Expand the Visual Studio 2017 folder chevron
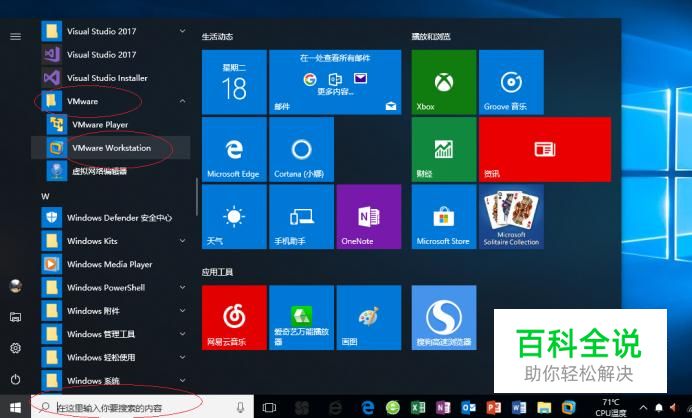The width and height of the screenshot is (692, 418). [x=182, y=31]
